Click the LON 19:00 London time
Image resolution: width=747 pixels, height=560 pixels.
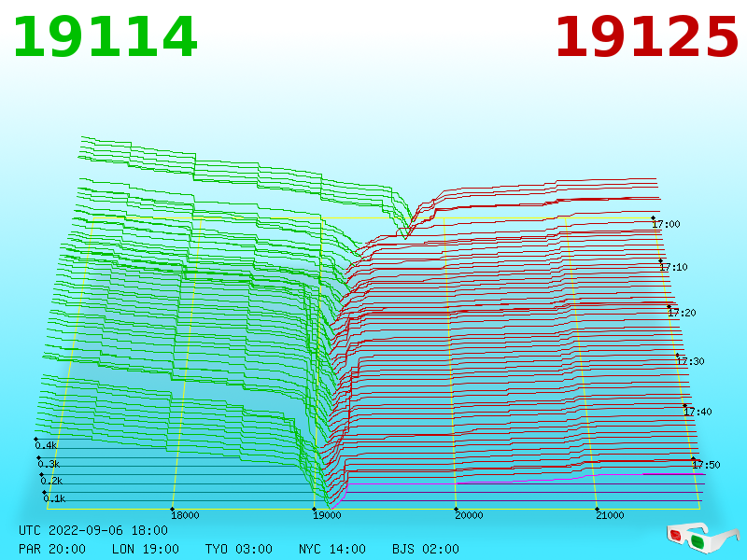coord(146,549)
